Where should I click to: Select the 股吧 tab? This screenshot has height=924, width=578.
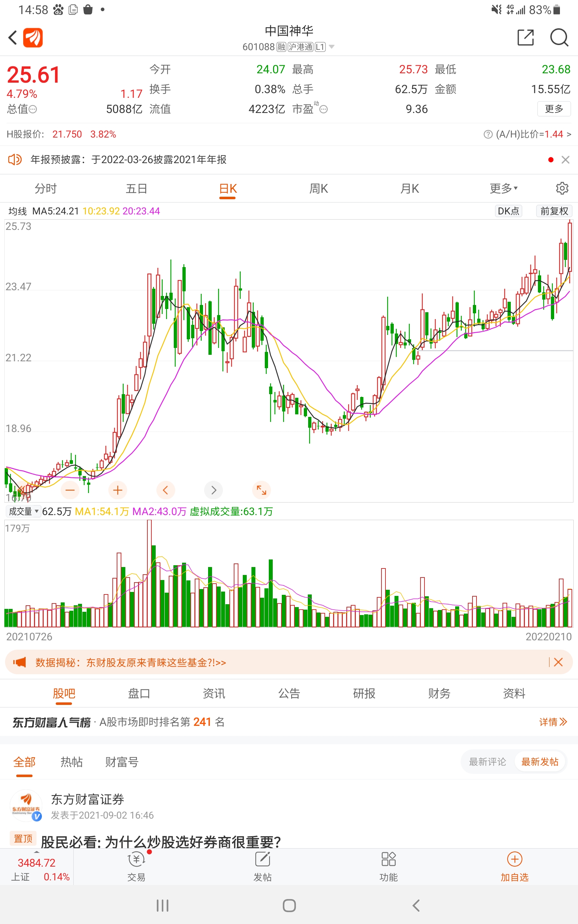click(x=64, y=693)
